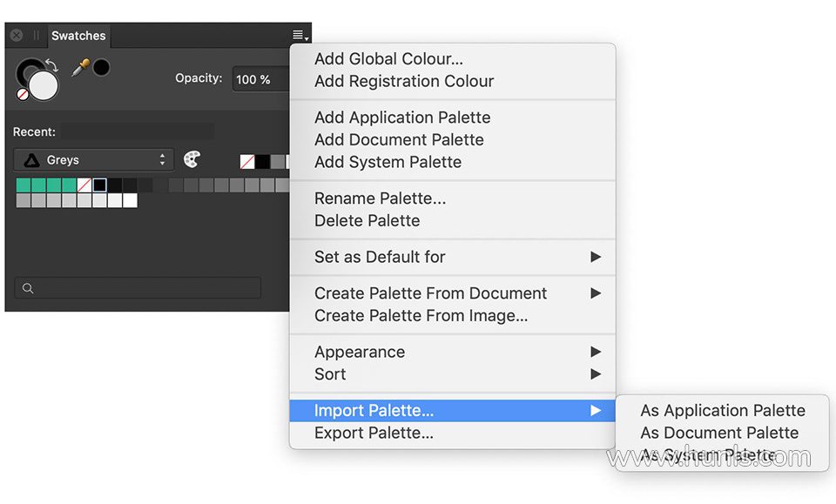Expand the Create Palette From Document submenu
Viewport: 836px width, 504px height.
click(x=453, y=293)
